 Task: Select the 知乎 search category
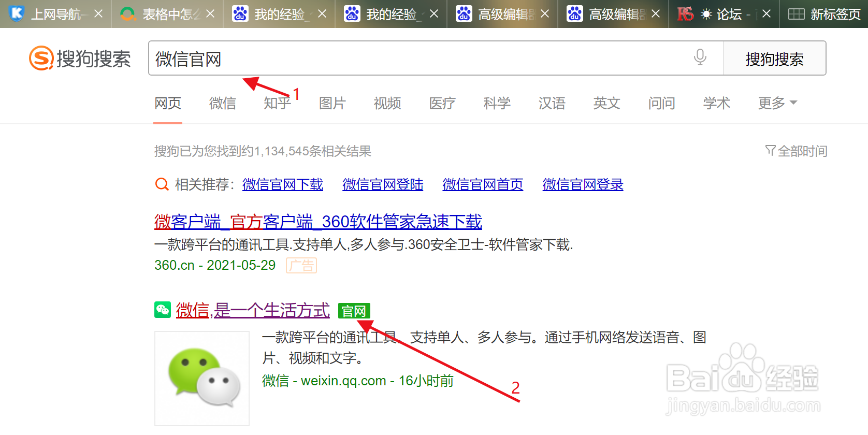coord(277,103)
